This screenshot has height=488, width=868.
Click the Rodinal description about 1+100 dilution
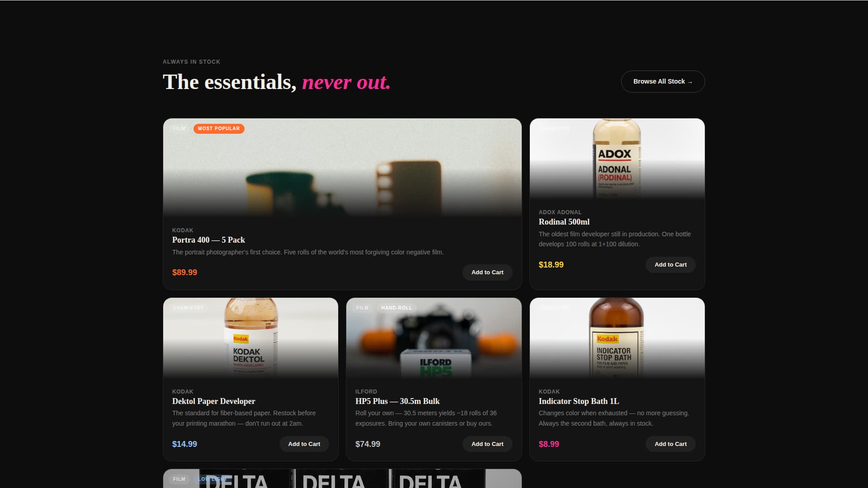click(x=615, y=239)
